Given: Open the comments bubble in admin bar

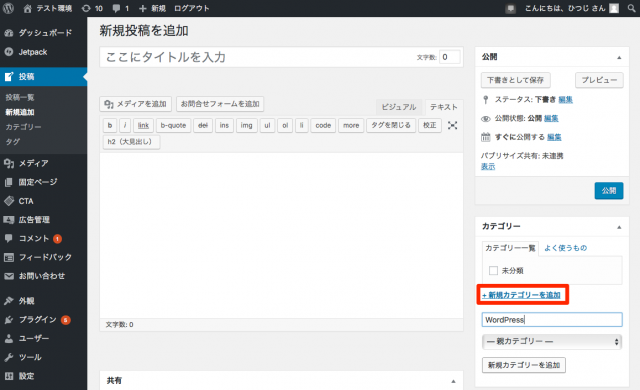Looking at the screenshot, I should pos(121,8).
